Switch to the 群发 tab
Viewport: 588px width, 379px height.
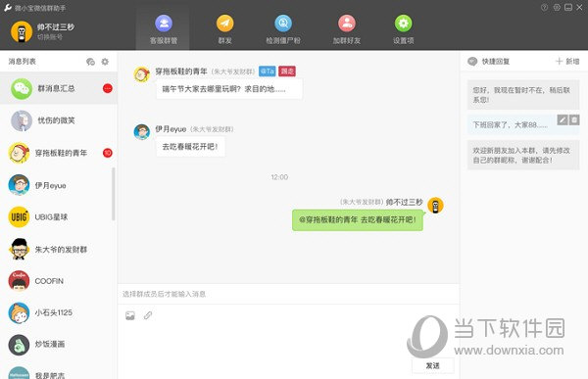pyautogui.click(x=224, y=29)
